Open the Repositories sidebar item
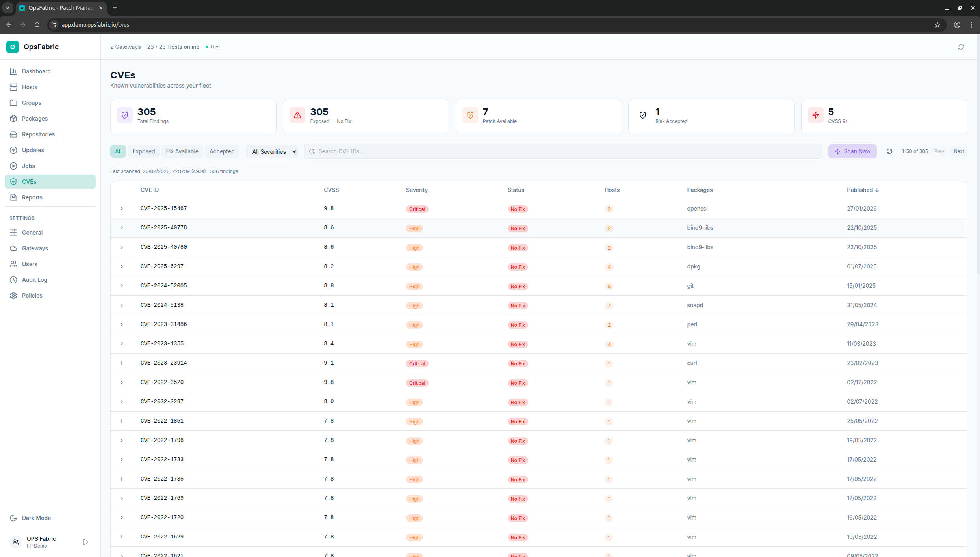Image resolution: width=980 pixels, height=557 pixels. tap(38, 134)
